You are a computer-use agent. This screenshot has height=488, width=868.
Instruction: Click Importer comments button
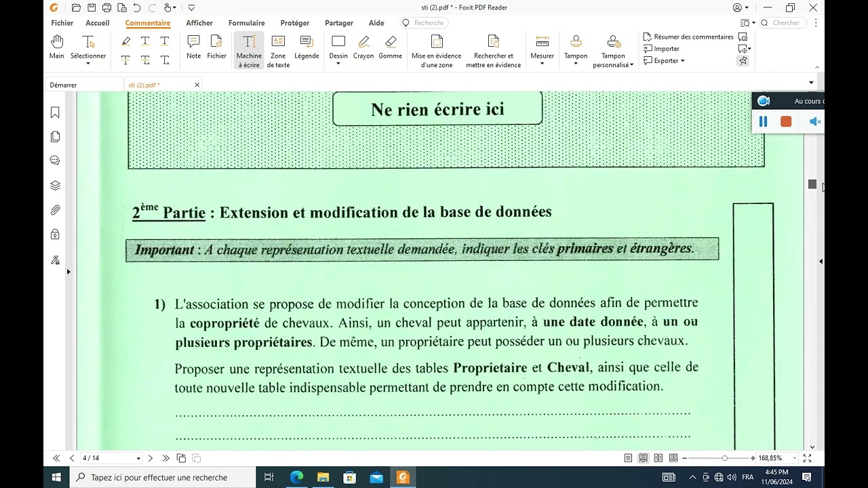click(660, 49)
